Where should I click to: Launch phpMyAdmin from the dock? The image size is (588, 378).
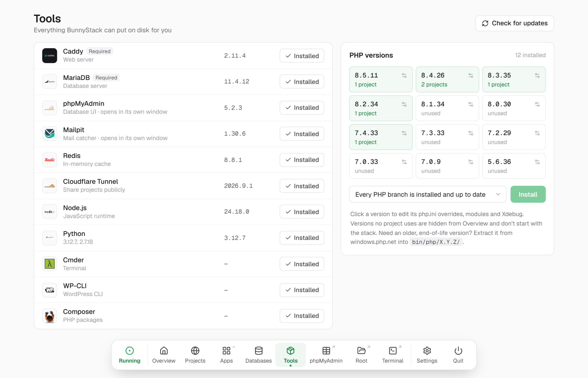(326, 355)
